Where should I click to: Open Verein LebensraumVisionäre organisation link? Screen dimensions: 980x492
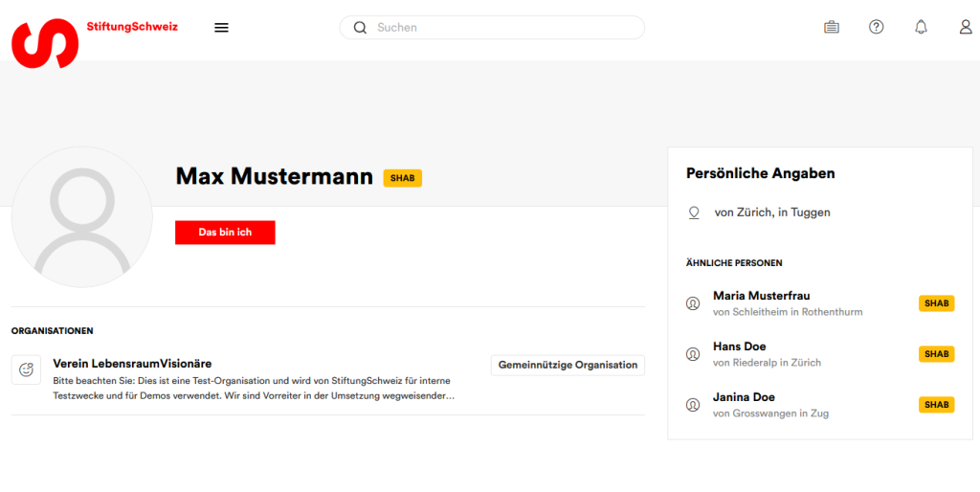(x=132, y=364)
